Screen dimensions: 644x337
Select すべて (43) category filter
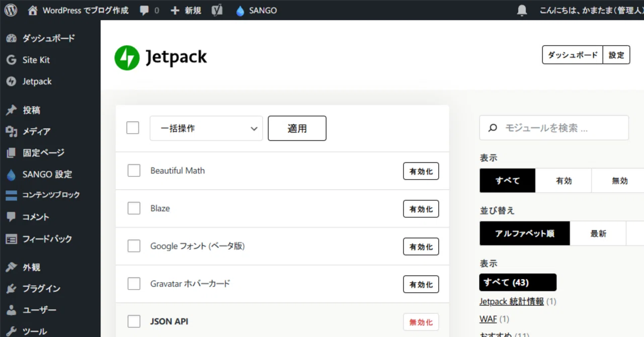click(518, 282)
